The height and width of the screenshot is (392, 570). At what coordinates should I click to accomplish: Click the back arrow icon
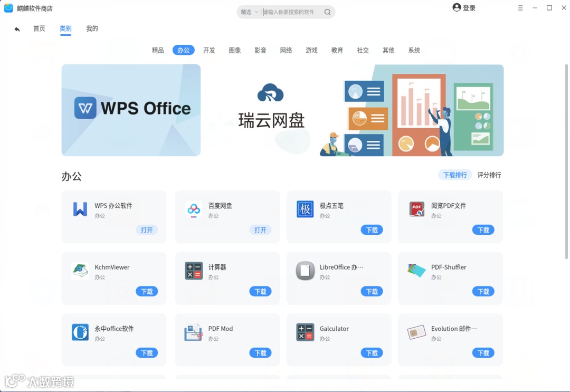pos(17,29)
